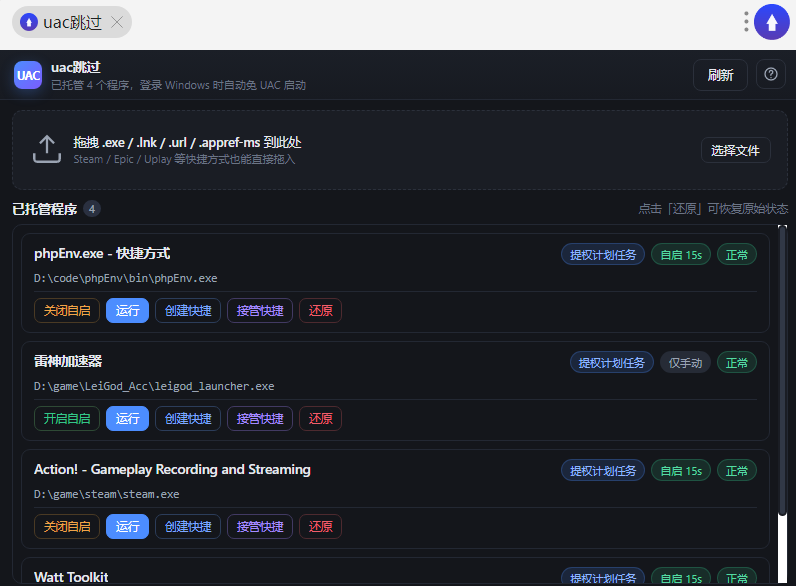796x586 pixels.
Task: Click drop zone text 拖拽 .exe / .lnk / .url
Action: click(187, 143)
